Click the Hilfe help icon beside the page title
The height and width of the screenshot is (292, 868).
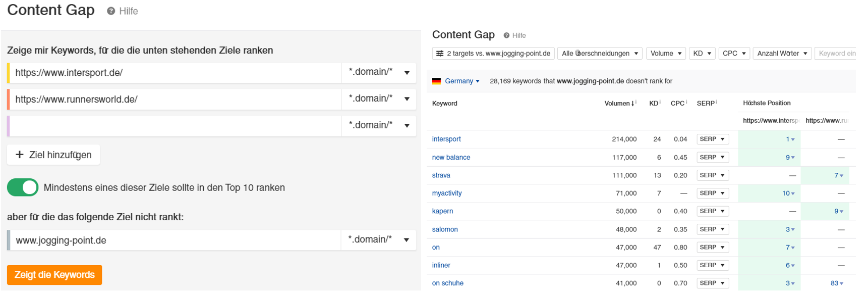pos(109,11)
